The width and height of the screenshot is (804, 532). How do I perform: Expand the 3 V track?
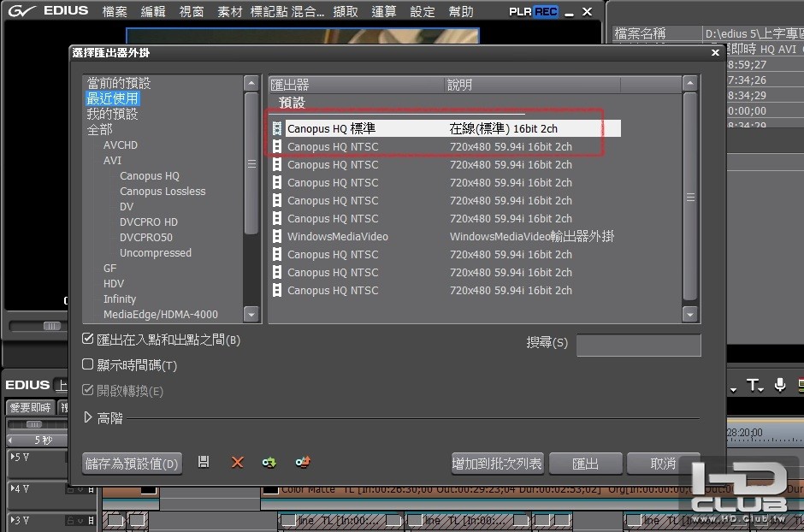pos(13,520)
